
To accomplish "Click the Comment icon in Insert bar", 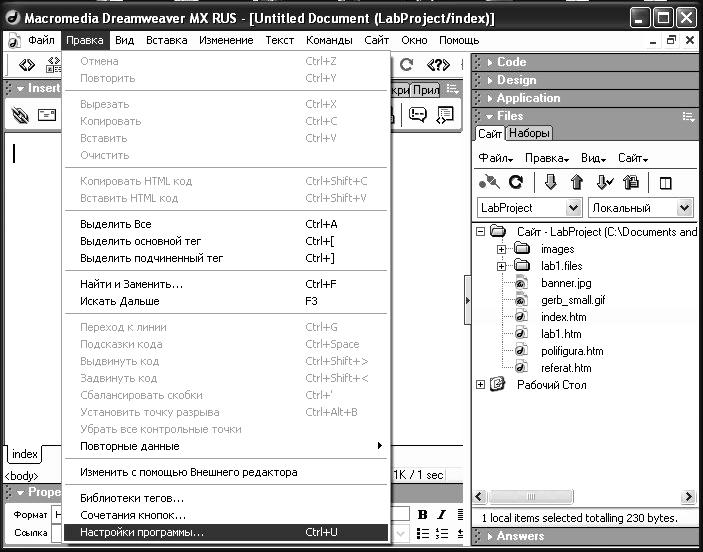I will [417, 115].
